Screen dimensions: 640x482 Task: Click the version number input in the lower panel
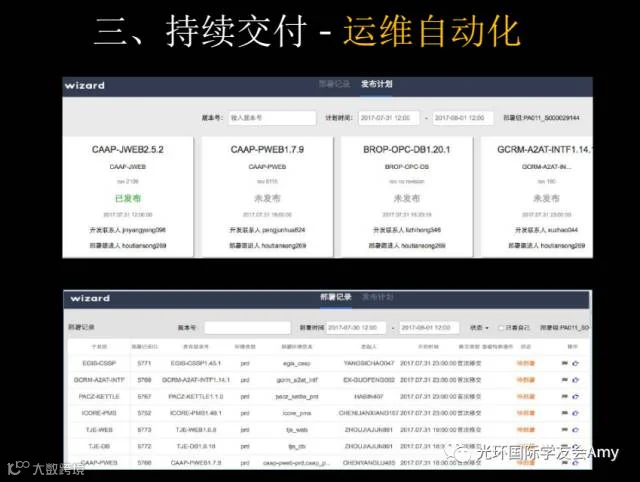pos(247,327)
